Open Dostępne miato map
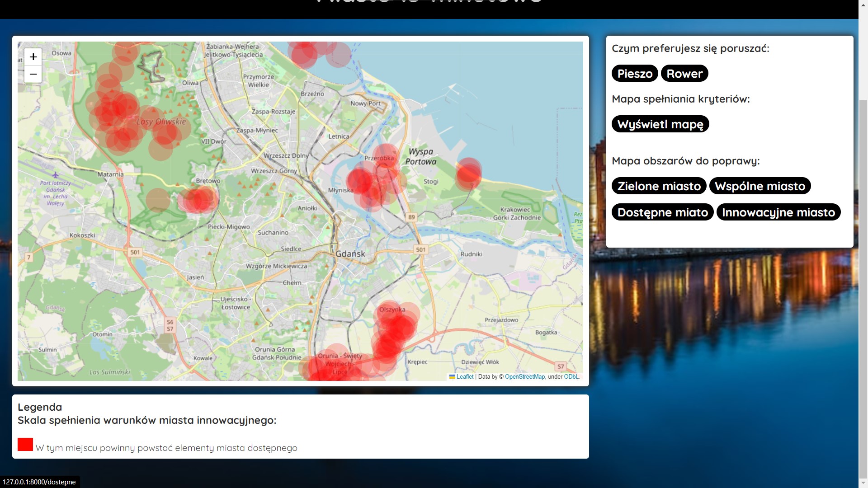The height and width of the screenshot is (488, 868). (x=662, y=212)
